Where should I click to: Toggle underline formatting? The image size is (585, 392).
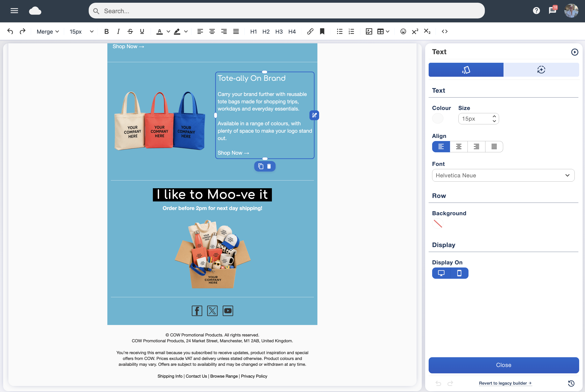[142, 31]
